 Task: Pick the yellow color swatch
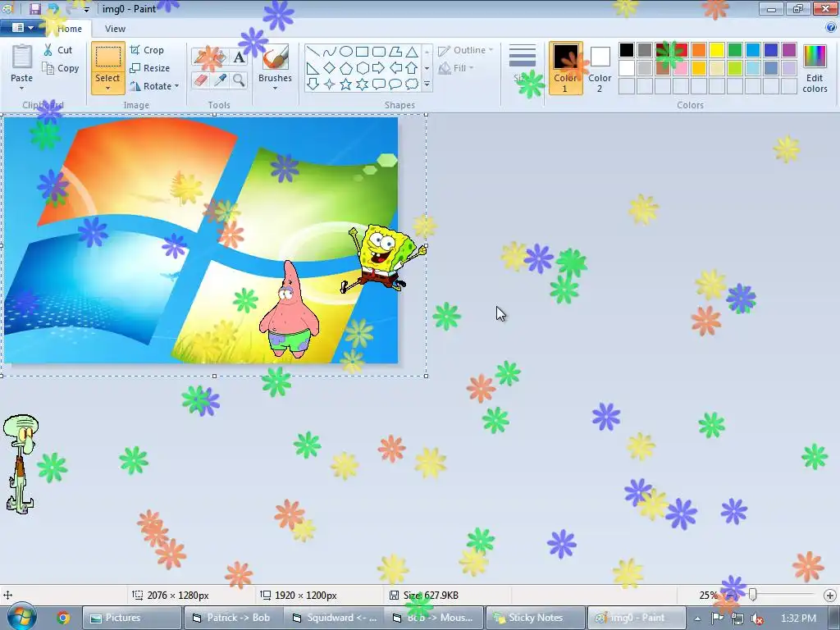click(717, 50)
